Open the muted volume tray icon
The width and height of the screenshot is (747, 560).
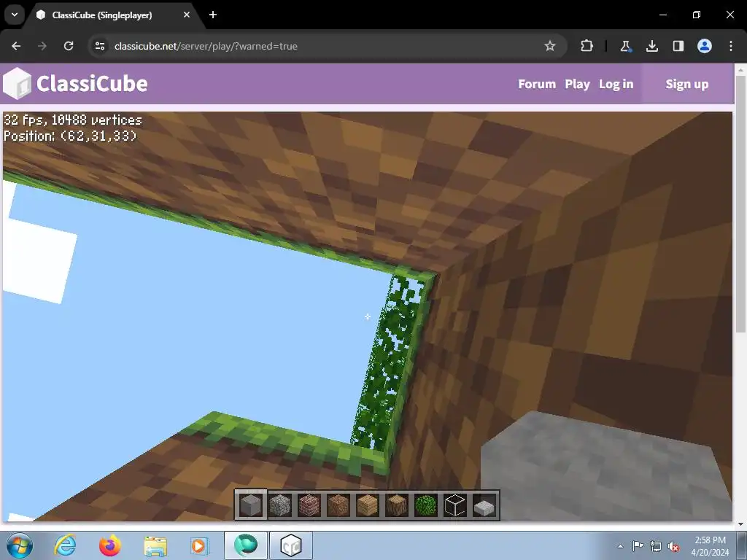673,546
